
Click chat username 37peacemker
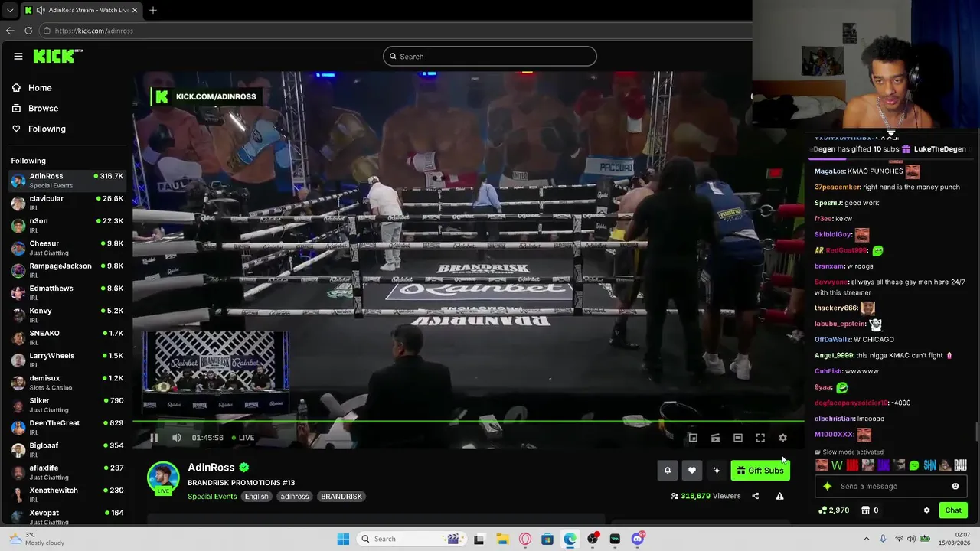pos(838,187)
